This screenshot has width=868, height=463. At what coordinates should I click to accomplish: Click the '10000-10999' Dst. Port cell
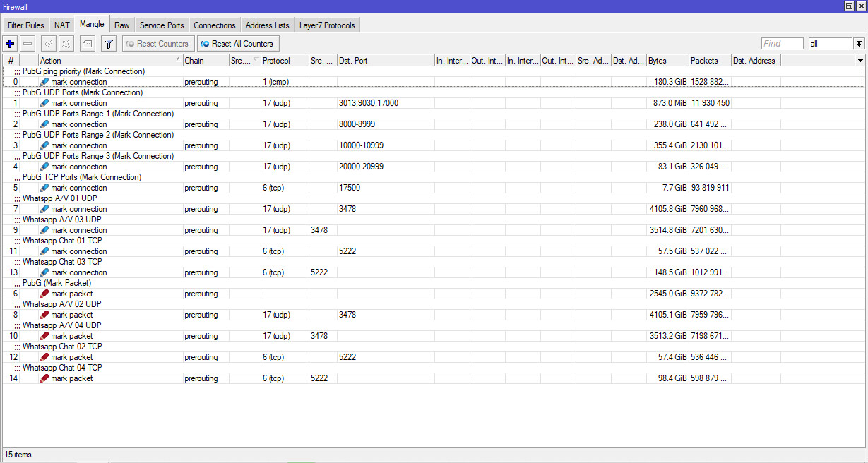386,145
